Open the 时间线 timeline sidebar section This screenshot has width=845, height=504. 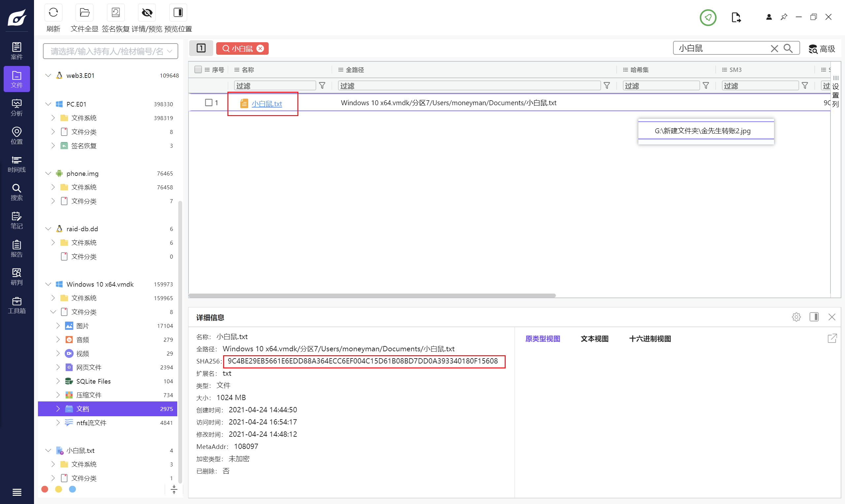(x=17, y=164)
